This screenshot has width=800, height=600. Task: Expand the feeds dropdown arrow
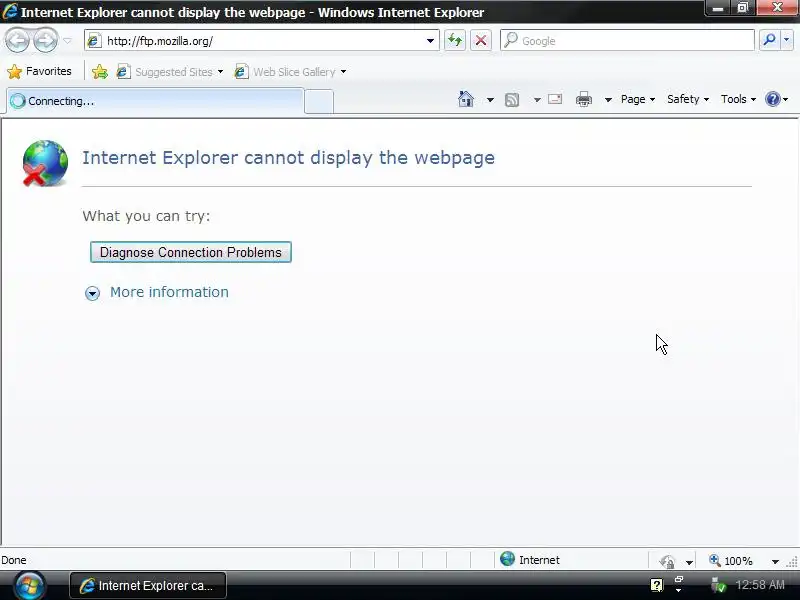coord(537,99)
